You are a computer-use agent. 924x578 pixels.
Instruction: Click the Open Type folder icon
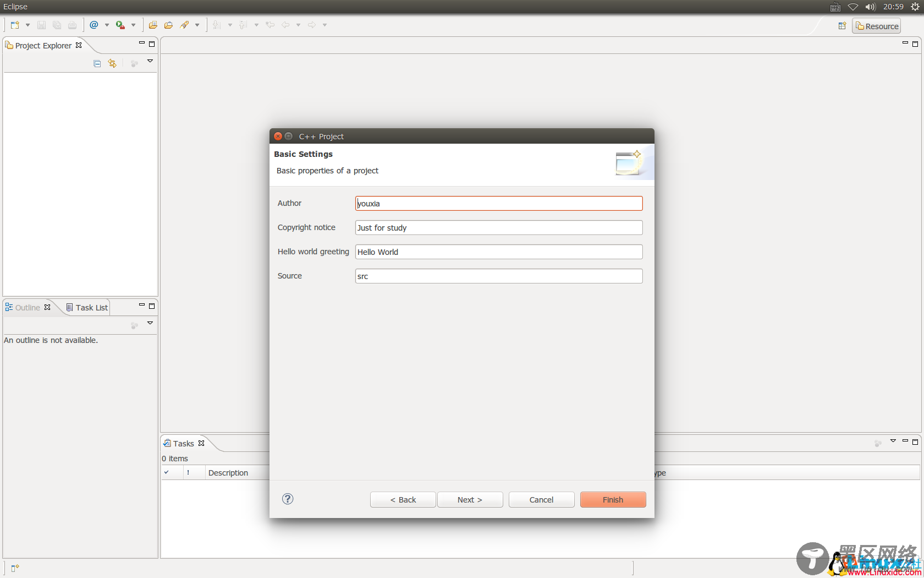click(153, 25)
